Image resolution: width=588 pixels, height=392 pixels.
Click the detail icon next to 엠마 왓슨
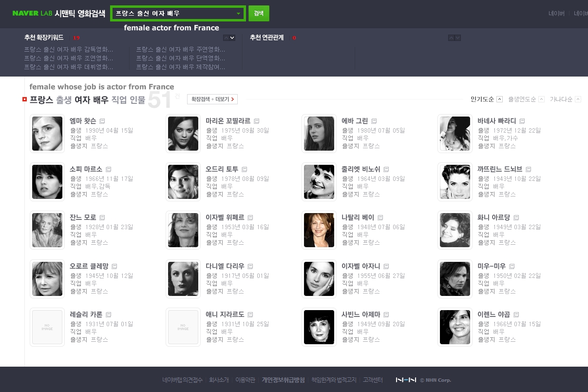click(x=102, y=121)
